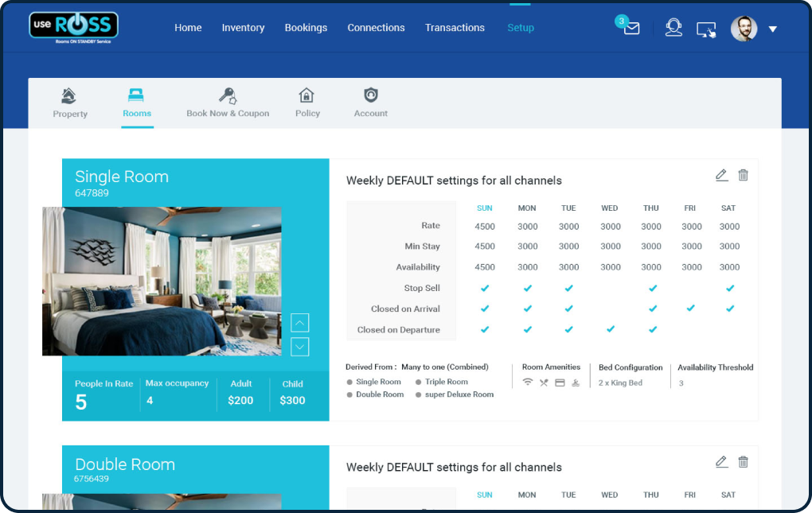Click the Child rate $300

tap(292, 400)
